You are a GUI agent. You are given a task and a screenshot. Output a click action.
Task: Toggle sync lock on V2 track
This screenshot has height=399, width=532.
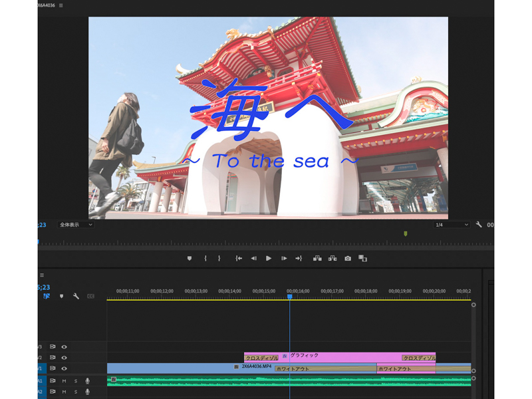(53, 358)
